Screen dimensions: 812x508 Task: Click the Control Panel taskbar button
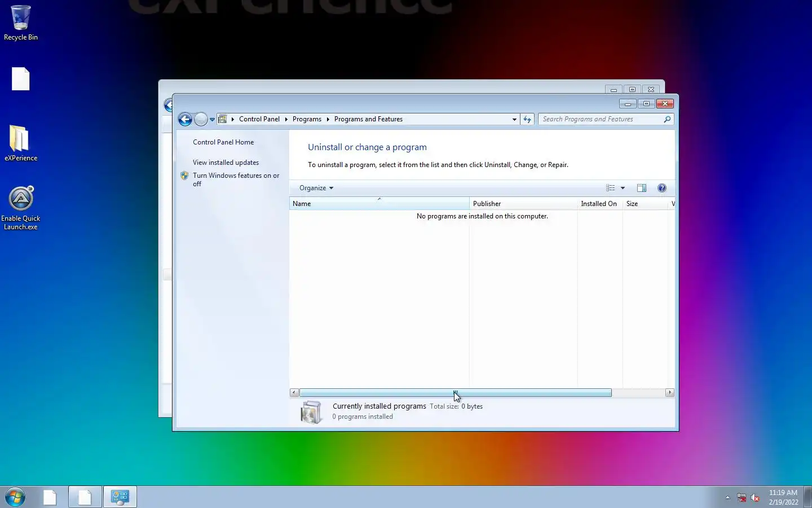[120, 497]
